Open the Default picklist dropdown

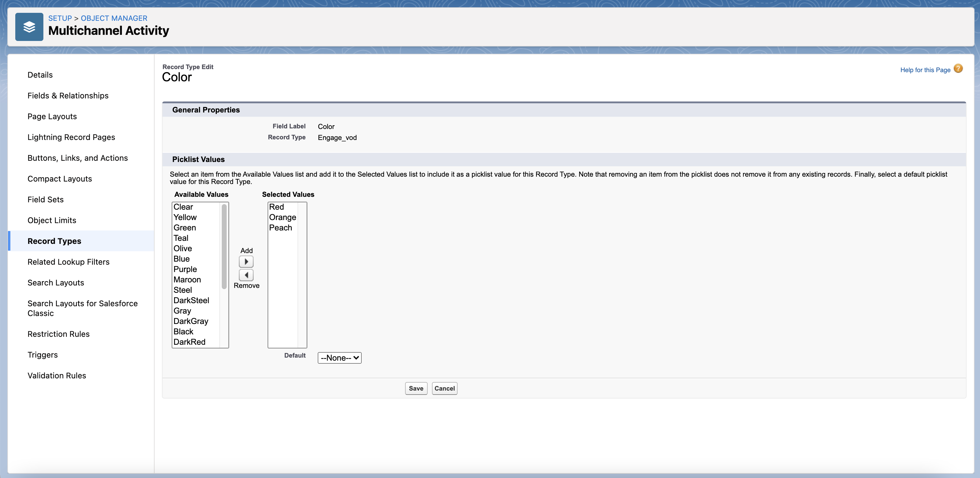[339, 358]
